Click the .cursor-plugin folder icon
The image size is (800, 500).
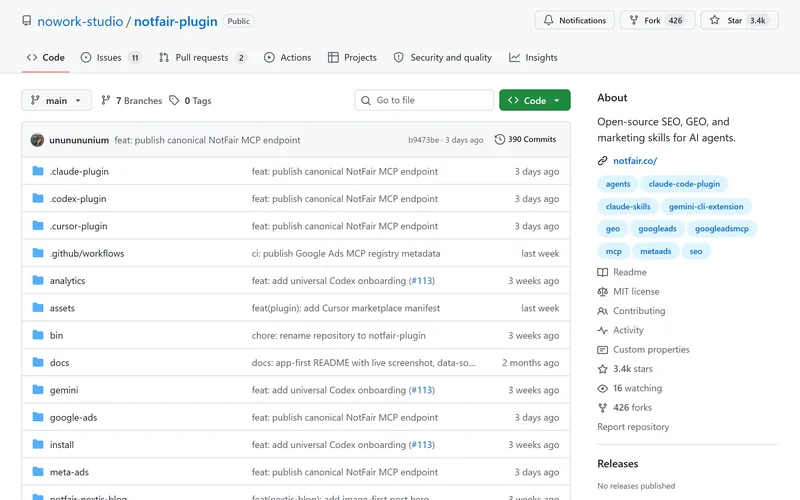38,226
